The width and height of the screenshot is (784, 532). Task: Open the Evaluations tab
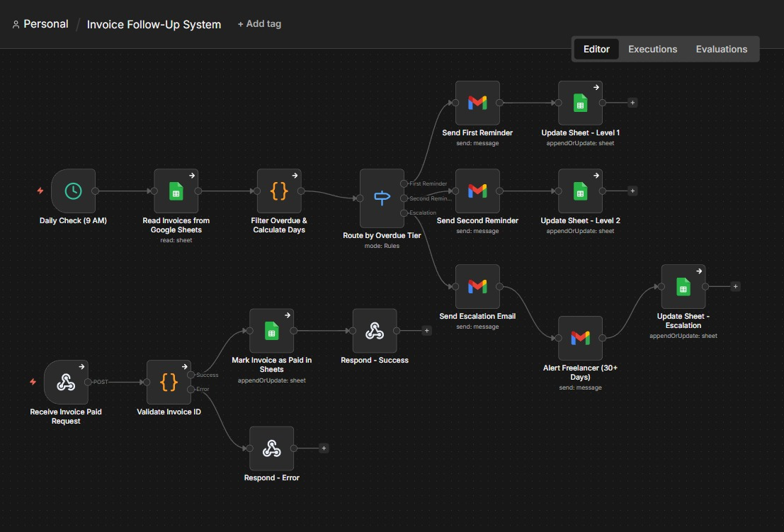pyautogui.click(x=721, y=49)
